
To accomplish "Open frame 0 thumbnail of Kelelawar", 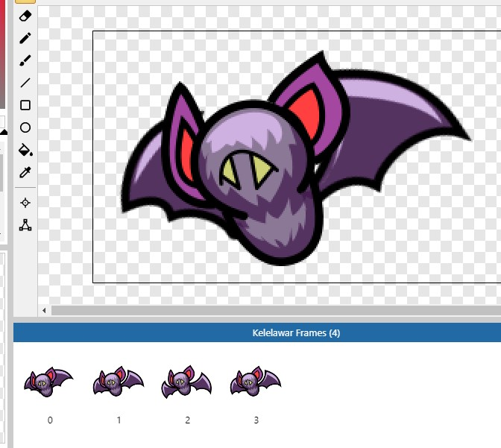I will point(48,382).
